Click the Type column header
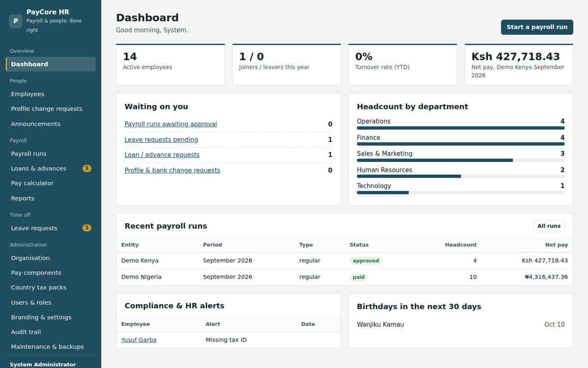588x368 pixels. click(306, 245)
